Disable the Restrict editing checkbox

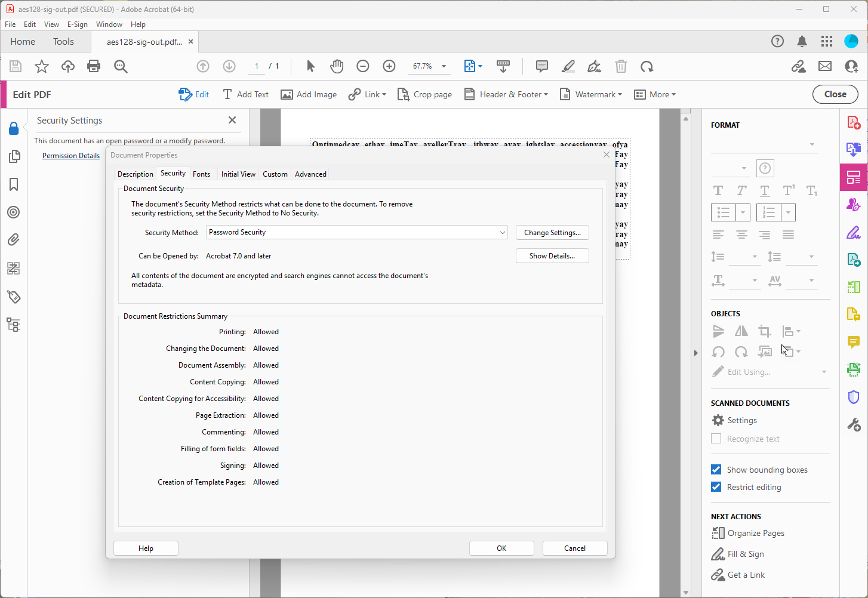[716, 487]
